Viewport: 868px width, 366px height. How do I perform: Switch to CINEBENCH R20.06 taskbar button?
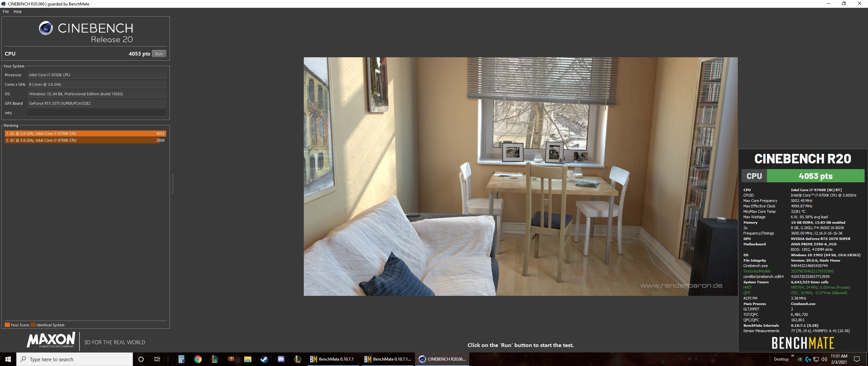[442, 359]
